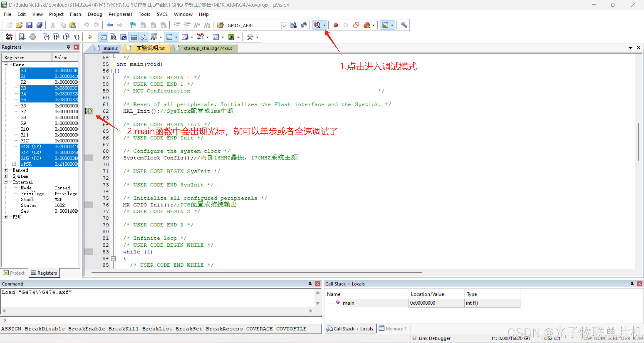Expand the FPU registers group
Screen dimensions: 644x343
click(x=5, y=217)
